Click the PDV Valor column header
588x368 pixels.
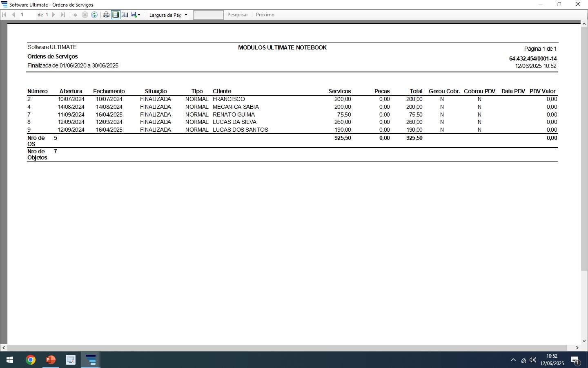(x=543, y=91)
